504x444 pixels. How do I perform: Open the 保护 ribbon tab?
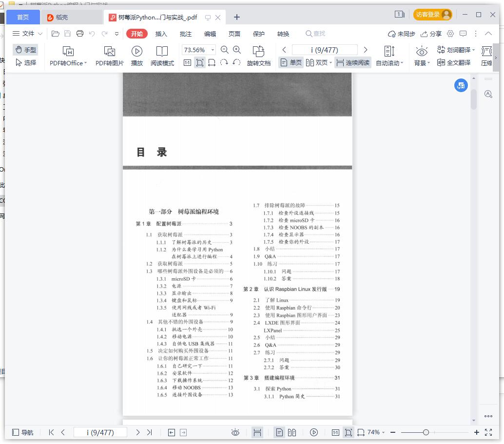259,34
